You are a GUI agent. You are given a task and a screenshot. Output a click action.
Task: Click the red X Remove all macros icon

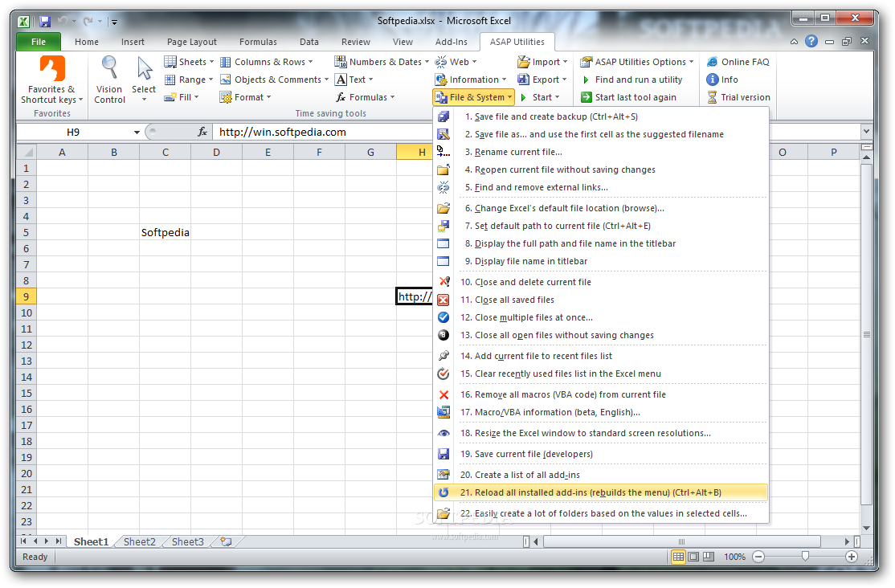(x=443, y=394)
